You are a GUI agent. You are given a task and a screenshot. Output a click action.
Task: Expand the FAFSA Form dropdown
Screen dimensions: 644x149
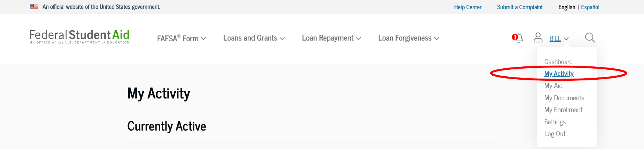coord(182,38)
